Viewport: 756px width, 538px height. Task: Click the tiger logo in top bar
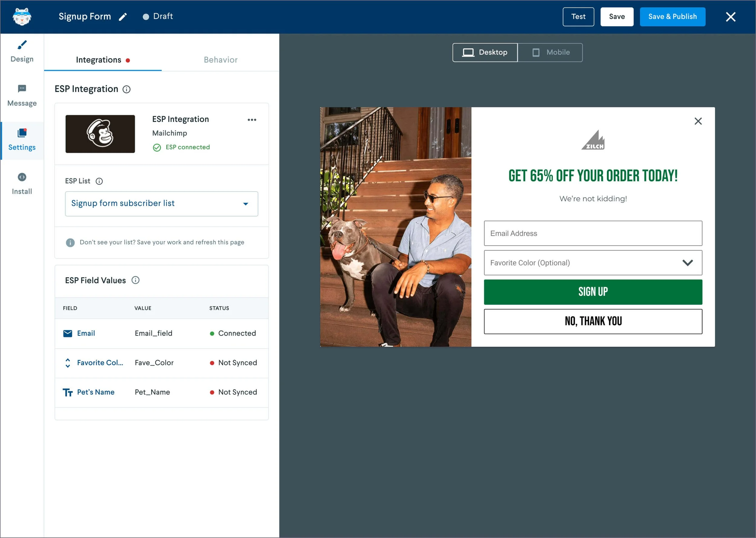pos(22,17)
